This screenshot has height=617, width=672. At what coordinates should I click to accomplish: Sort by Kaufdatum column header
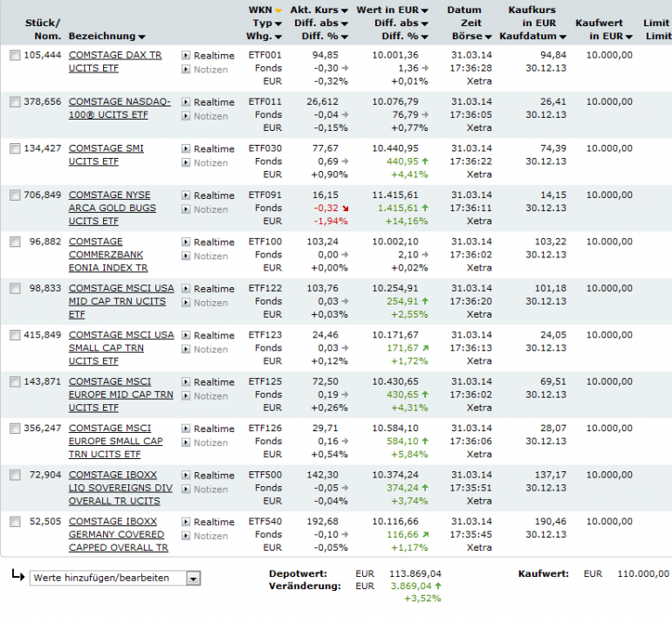[x=532, y=37]
